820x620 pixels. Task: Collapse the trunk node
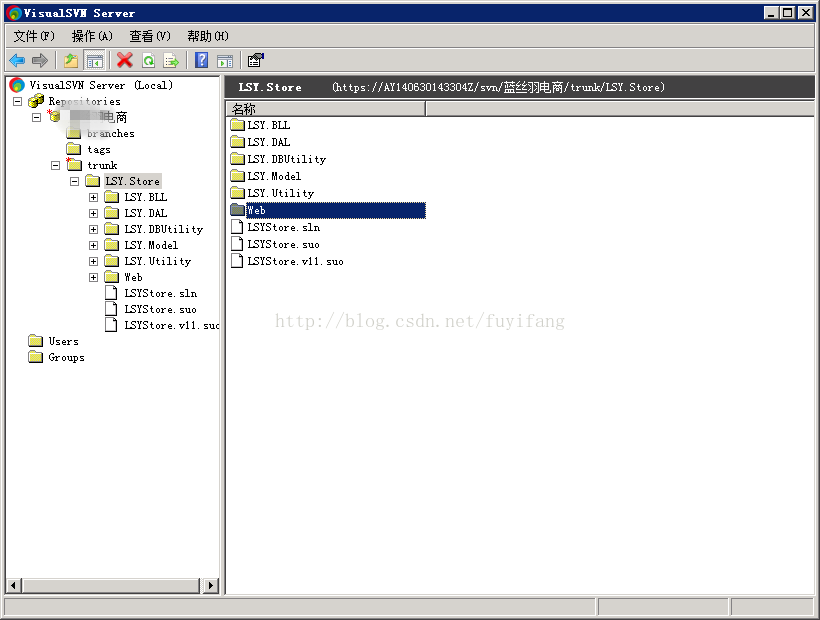tap(55, 166)
